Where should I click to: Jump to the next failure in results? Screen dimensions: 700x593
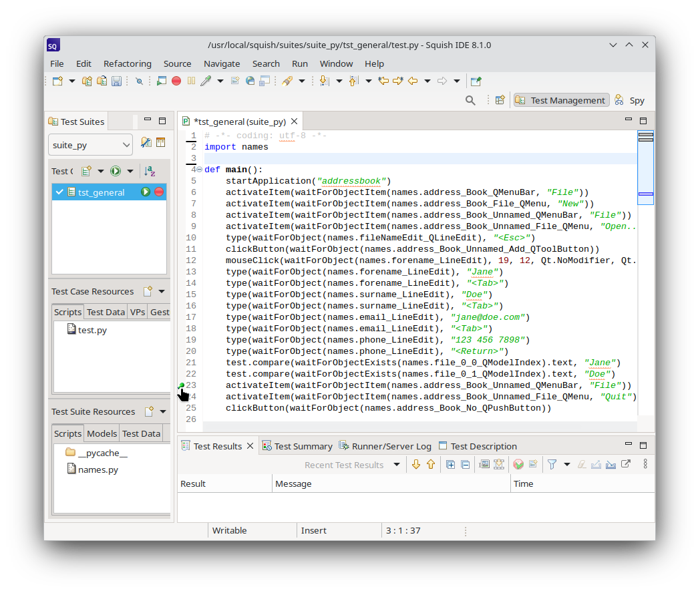pos(416,463)
